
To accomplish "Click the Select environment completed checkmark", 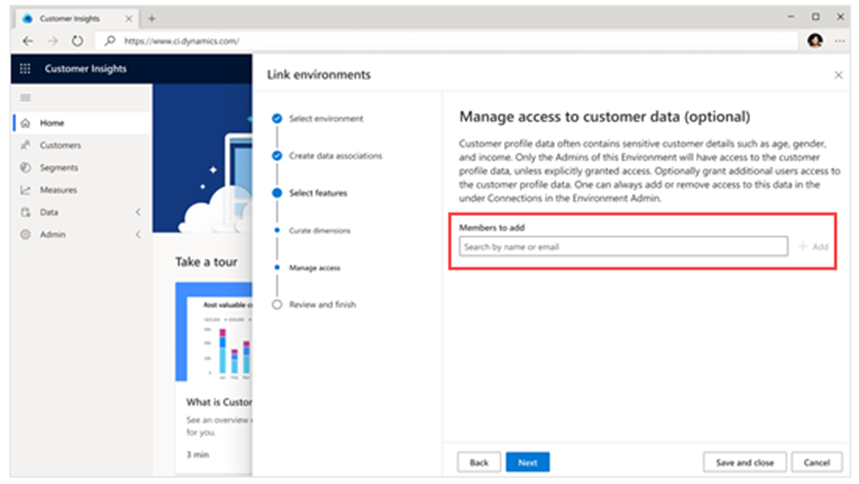I will click(x=277, y=118).
